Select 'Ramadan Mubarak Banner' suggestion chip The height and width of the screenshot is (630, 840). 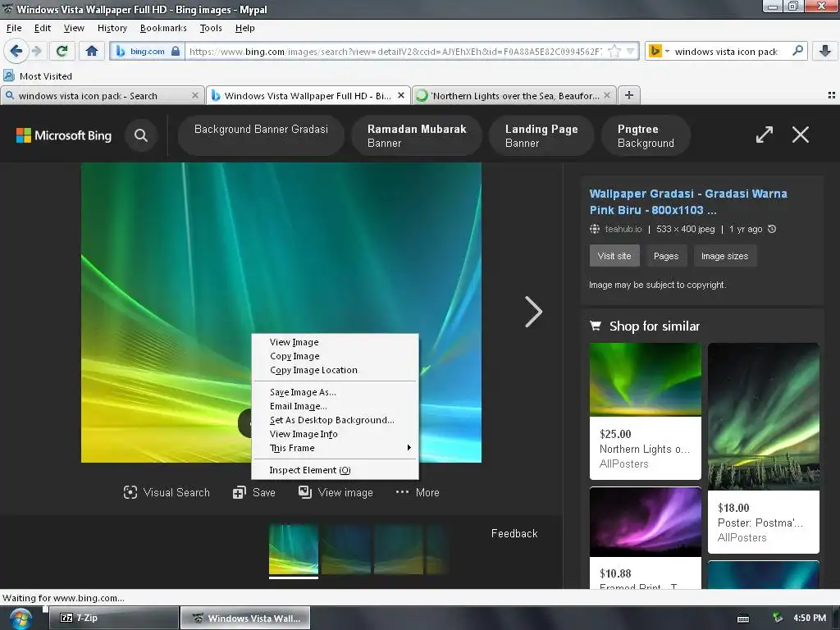click(x=417, y=135)
